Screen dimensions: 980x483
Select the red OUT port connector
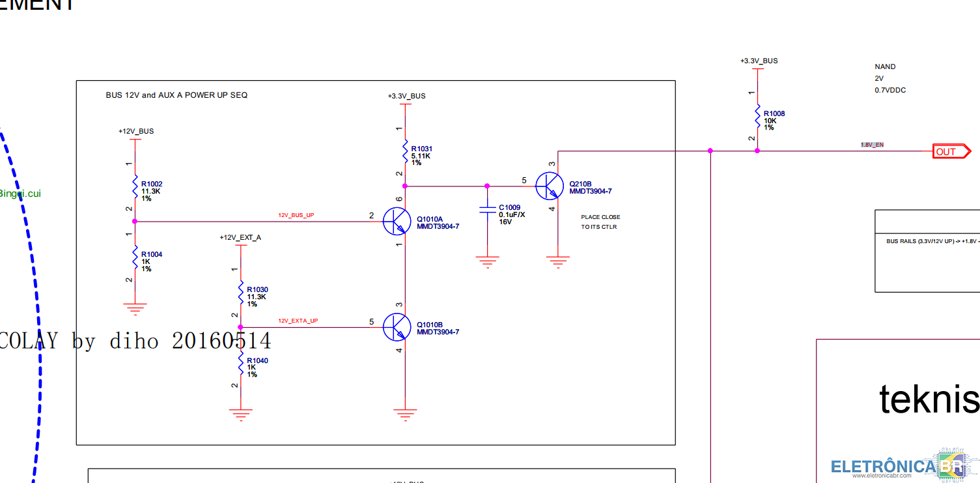pos(951,152)
